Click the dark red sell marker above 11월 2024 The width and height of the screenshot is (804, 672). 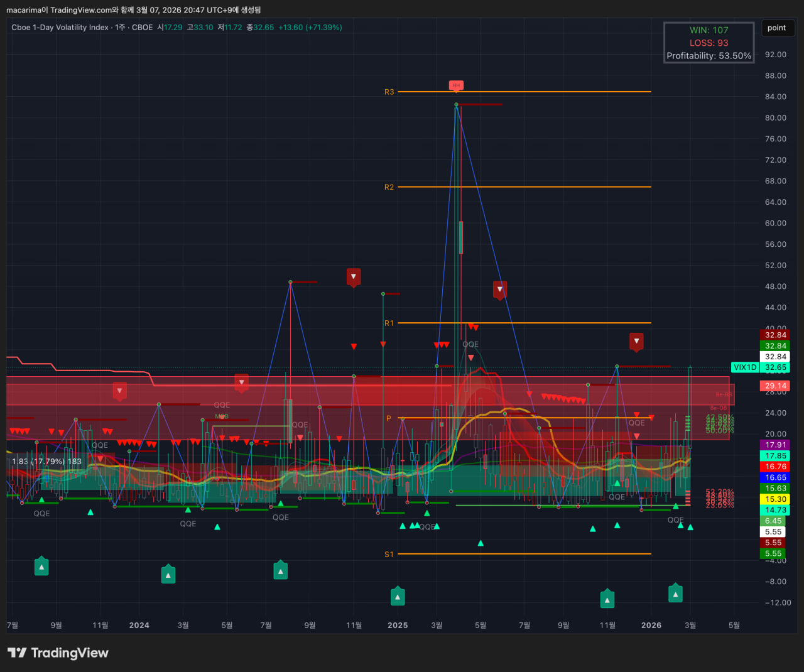(x=354, y=276)
